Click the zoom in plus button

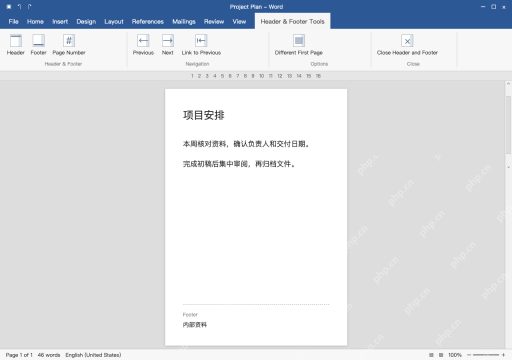pos(503,355)
